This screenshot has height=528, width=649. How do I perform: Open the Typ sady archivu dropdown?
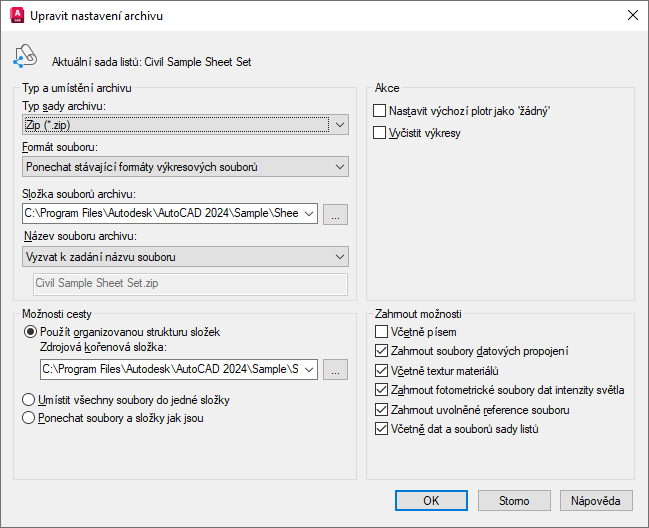coord(185,125)
